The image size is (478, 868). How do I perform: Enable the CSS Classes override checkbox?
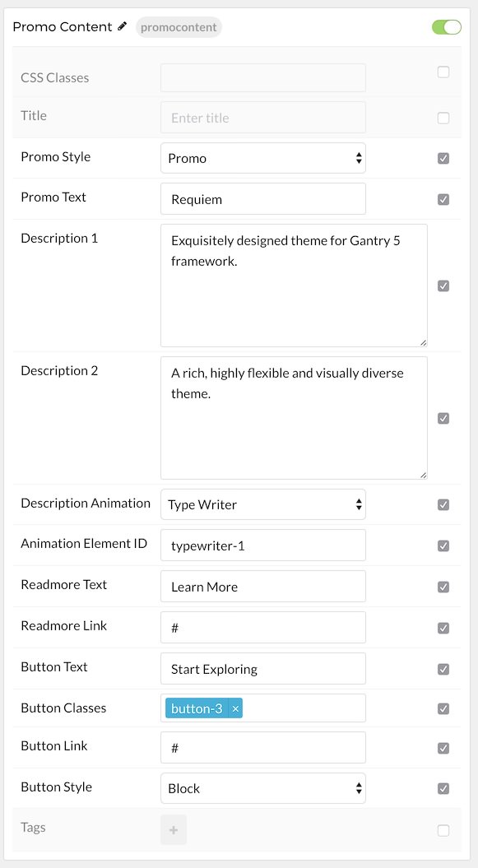[443, 72]
